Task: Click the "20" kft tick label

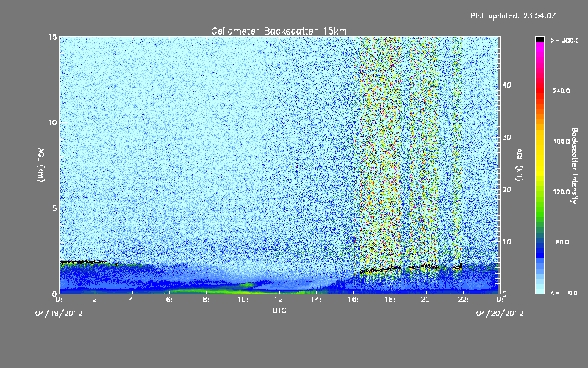Action: pos(506,189)
